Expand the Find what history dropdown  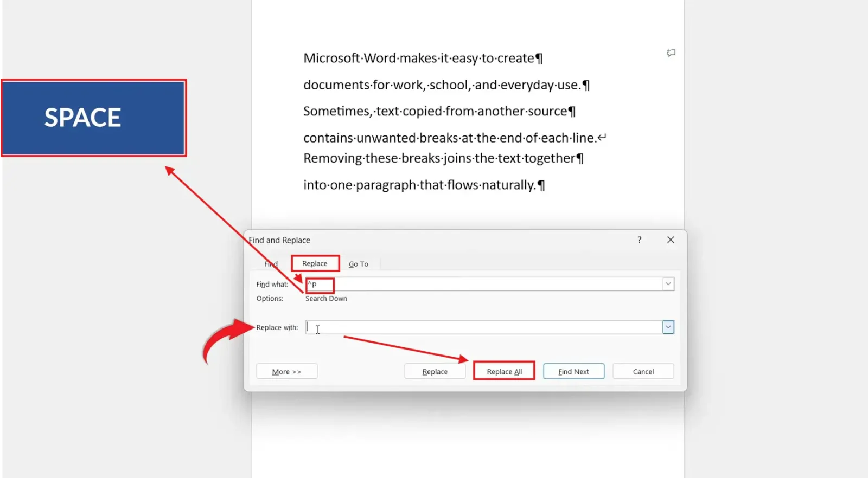(x=668, y=284)
